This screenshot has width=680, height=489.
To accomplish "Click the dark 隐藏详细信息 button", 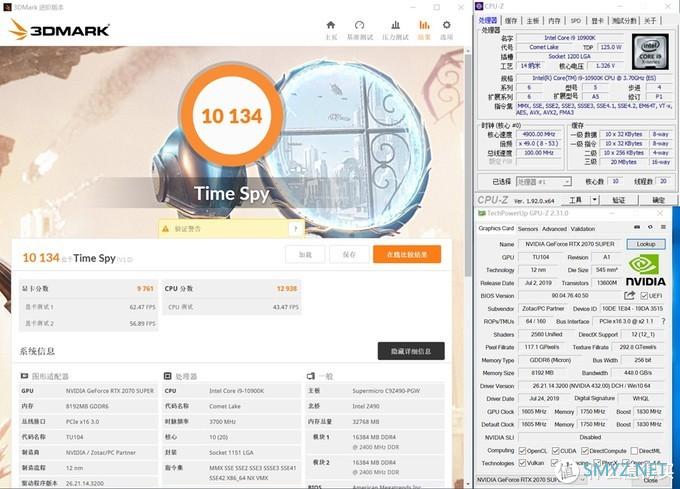I will (x=411, y=351).
